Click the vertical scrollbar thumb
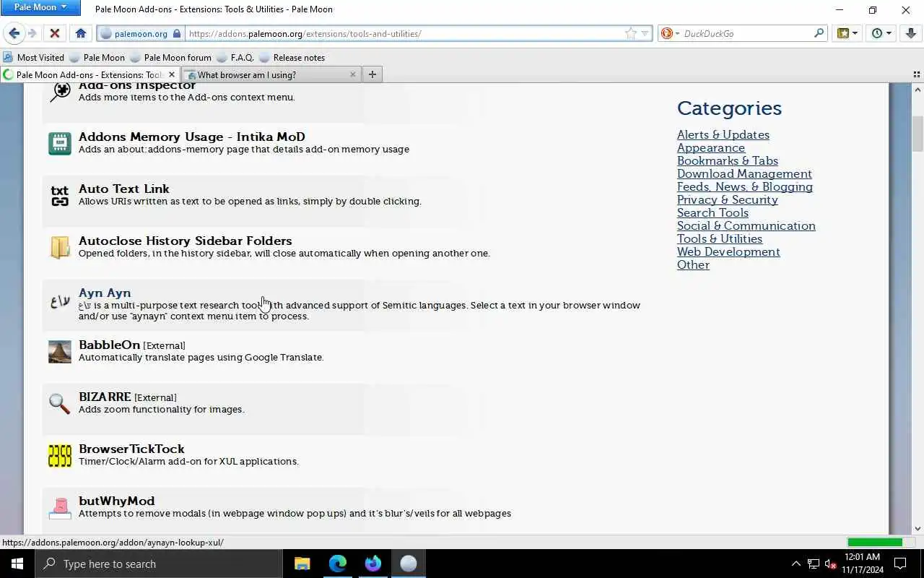 tap(918, 134)
